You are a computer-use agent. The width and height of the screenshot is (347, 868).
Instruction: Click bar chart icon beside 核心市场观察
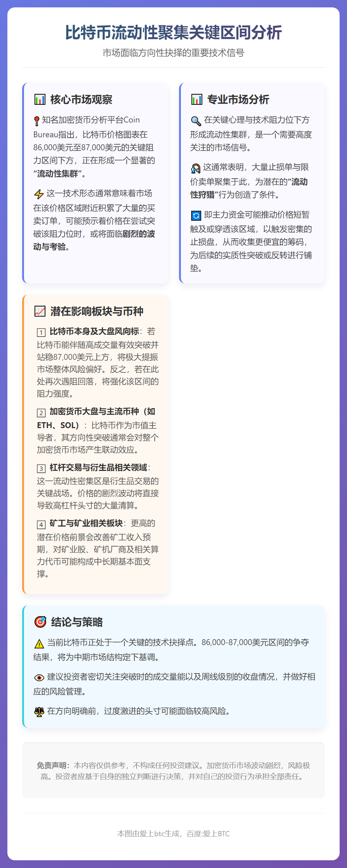point(40,99)
